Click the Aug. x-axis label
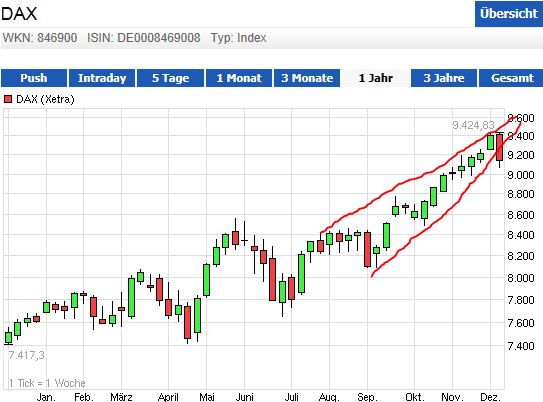 pyautogui.click(x=329, y=397)
